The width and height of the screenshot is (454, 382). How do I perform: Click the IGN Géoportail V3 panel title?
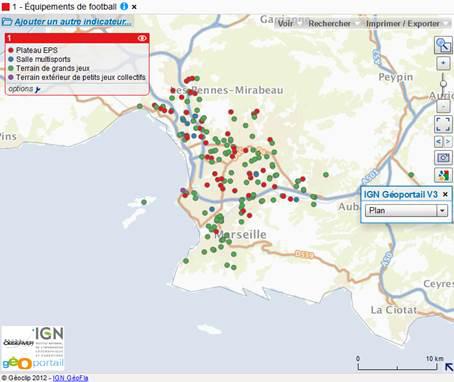tap(400, 194)
